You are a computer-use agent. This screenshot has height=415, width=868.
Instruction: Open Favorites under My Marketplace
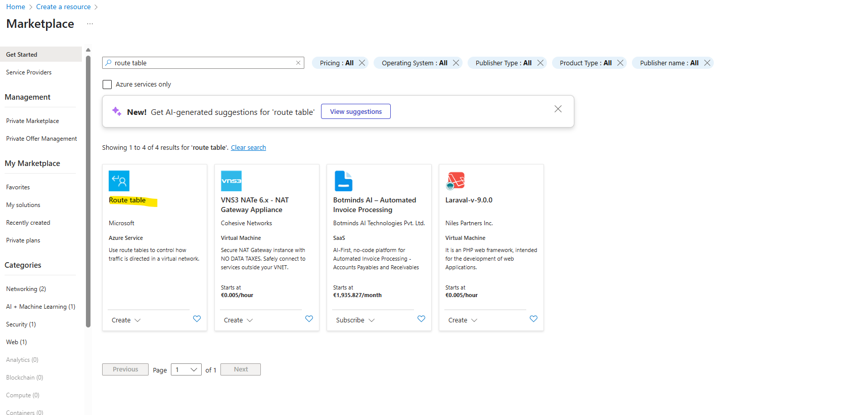(x=18, y=187)
